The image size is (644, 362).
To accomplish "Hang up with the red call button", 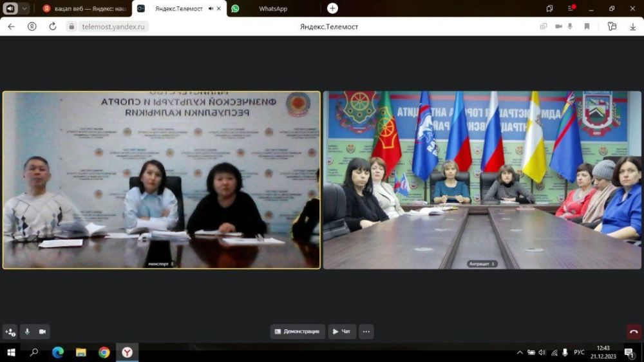I will click(634, 332).
